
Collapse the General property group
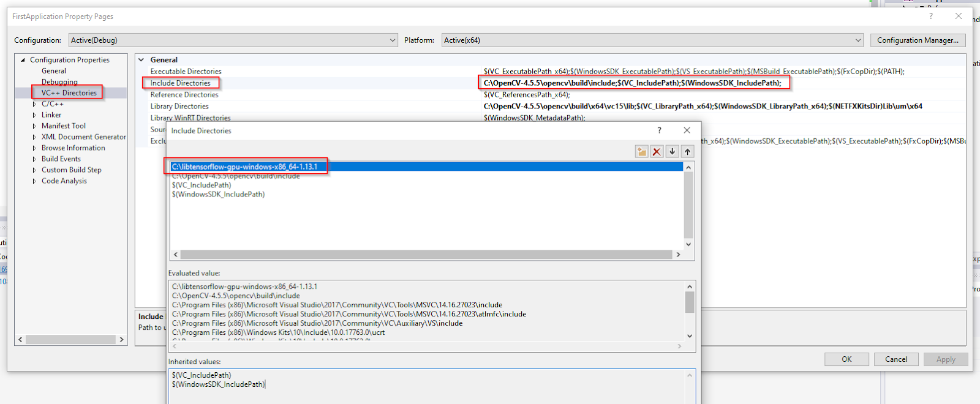(x=141, y=60)
